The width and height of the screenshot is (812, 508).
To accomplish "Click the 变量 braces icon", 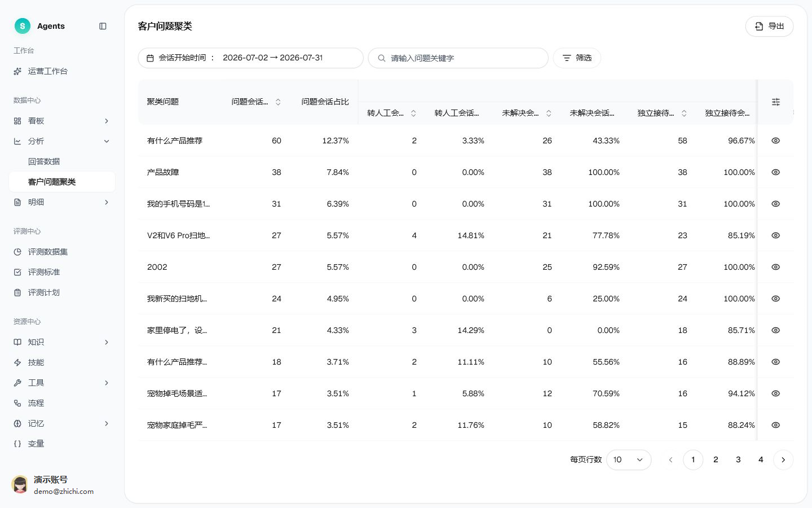I will click(17, 444).
